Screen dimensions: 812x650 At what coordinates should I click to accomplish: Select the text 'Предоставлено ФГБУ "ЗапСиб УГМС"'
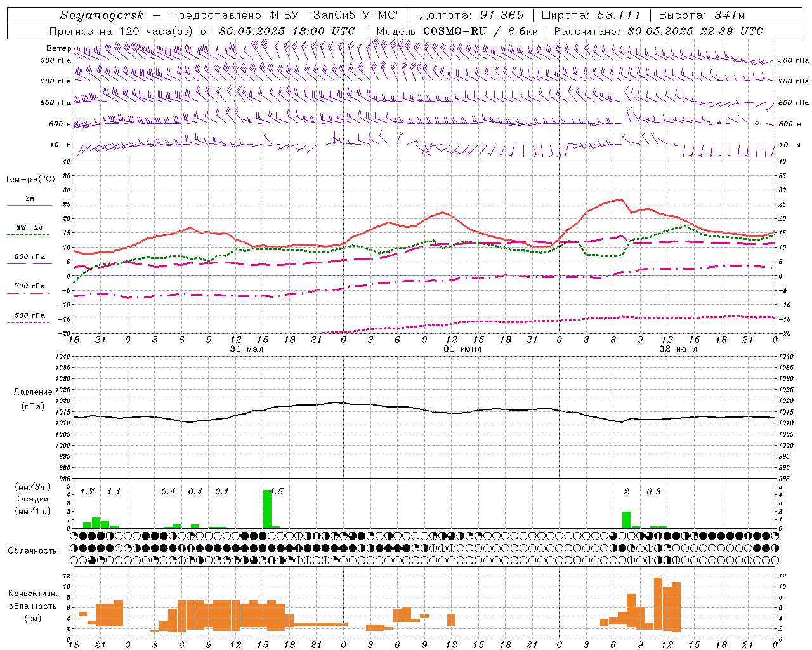286,15
